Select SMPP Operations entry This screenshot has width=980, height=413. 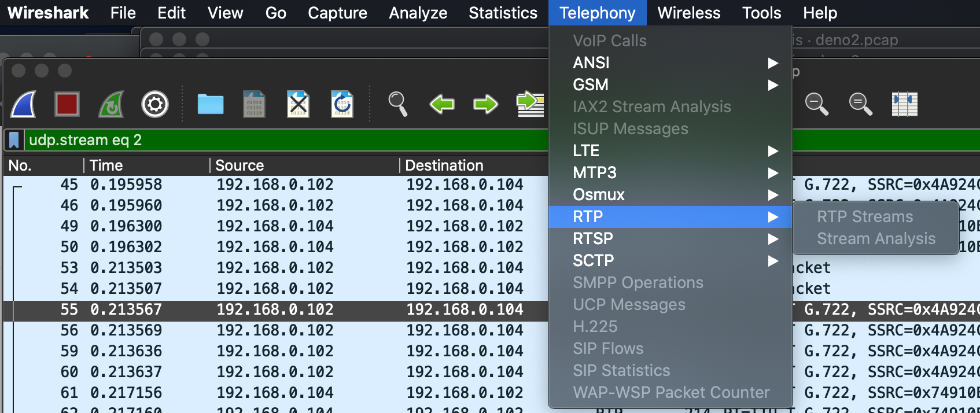(670, 282)
